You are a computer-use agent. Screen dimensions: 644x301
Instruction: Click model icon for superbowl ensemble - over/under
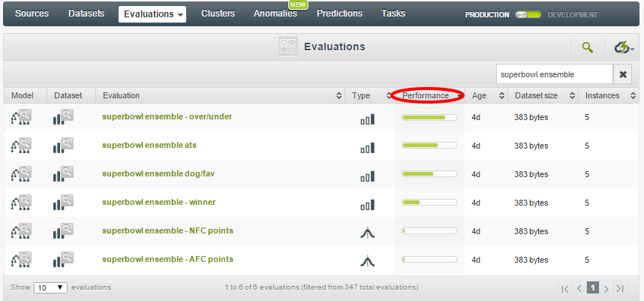(22, 118)
